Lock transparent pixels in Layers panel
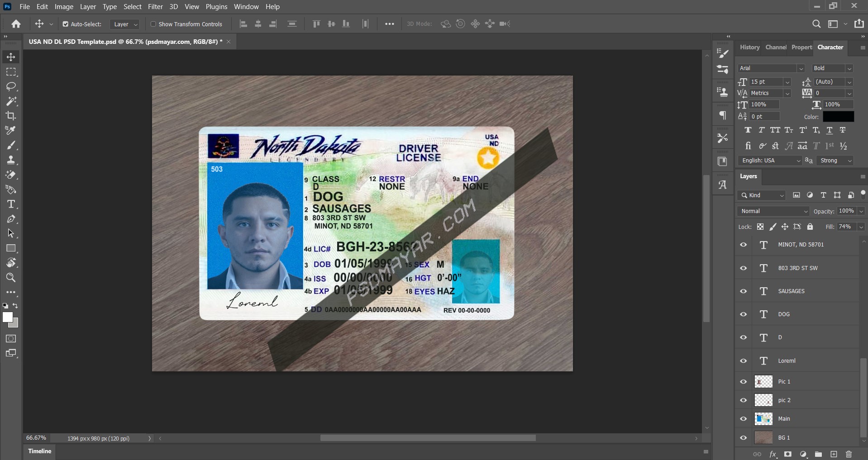Viewport: 868px width, 460px height. tap(760, 227)
